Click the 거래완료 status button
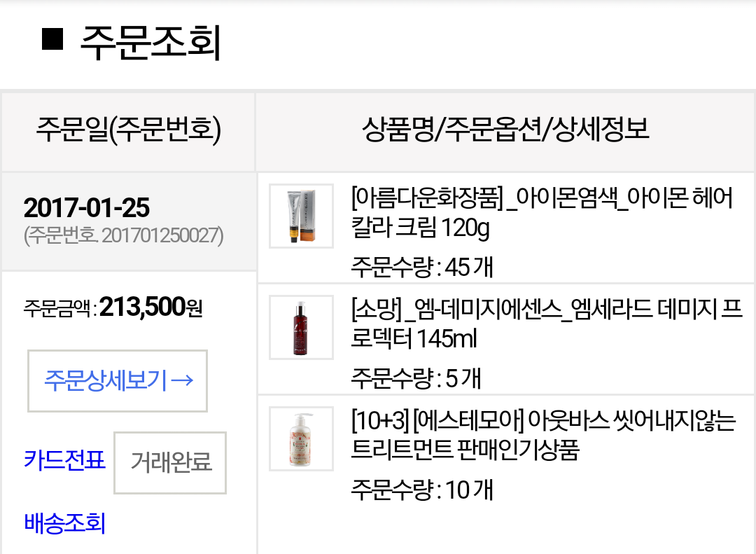Screen dimensions: 756x554 coord(170,462)
